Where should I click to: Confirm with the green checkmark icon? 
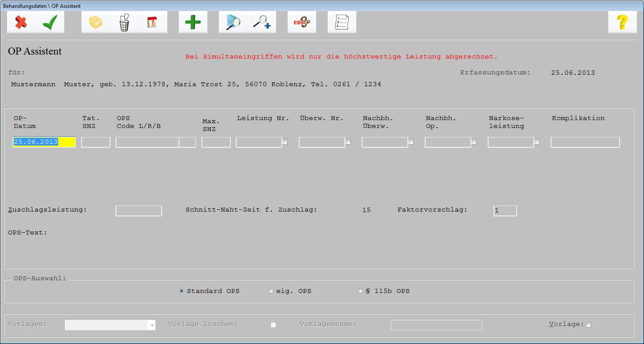tap(50, 22)
